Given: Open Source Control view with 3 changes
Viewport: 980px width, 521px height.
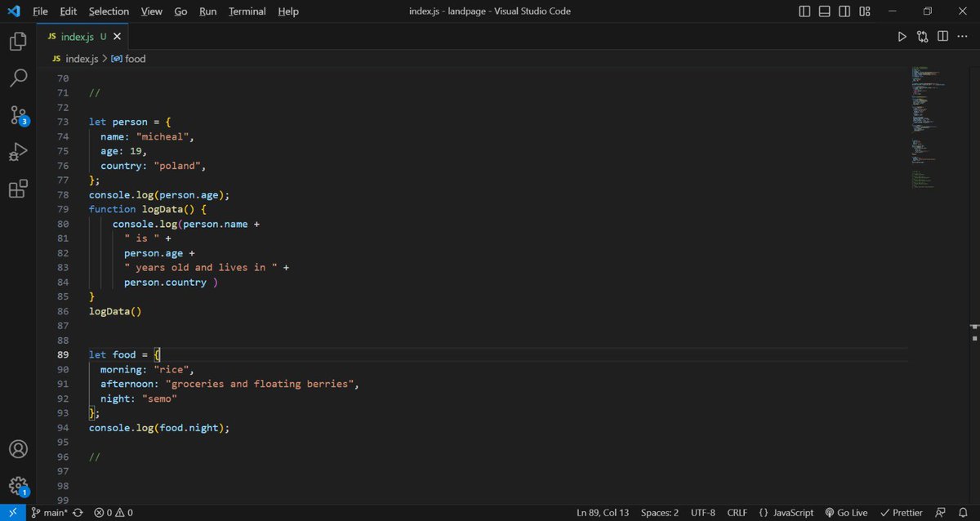Looking at the screenshot, I should 18,115.
